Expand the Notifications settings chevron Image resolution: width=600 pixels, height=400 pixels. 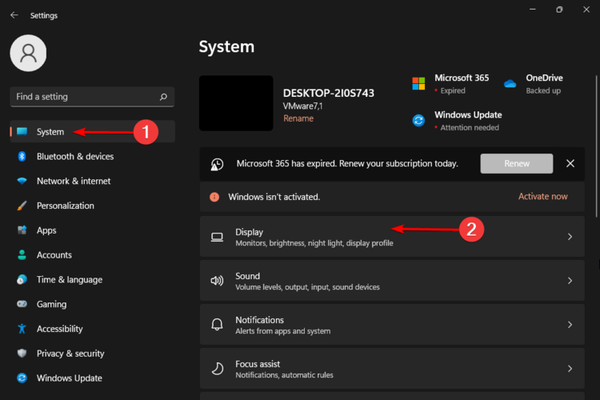click(570, 325)
